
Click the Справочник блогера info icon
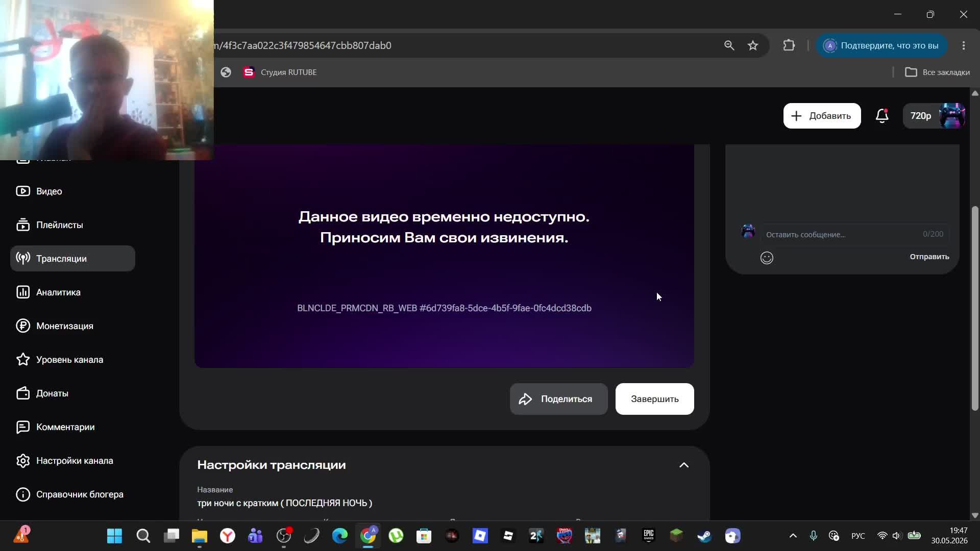(x=22, y=494)
